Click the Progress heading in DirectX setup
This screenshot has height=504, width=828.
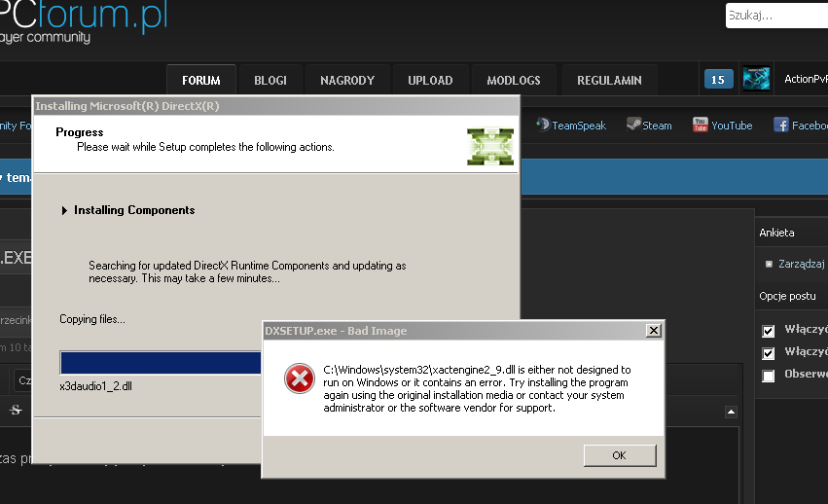(x=79, y=132)
